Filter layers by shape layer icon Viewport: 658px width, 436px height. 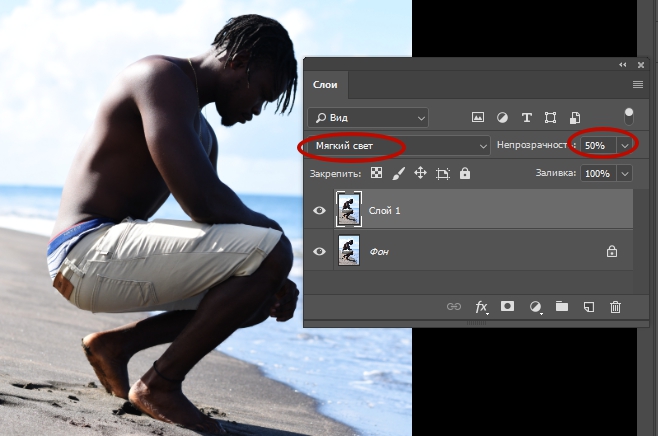550,117
